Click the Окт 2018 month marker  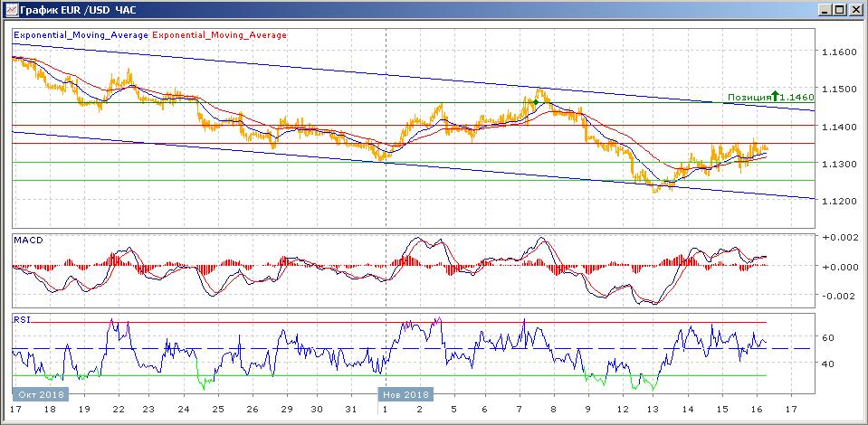coord(41,394)
